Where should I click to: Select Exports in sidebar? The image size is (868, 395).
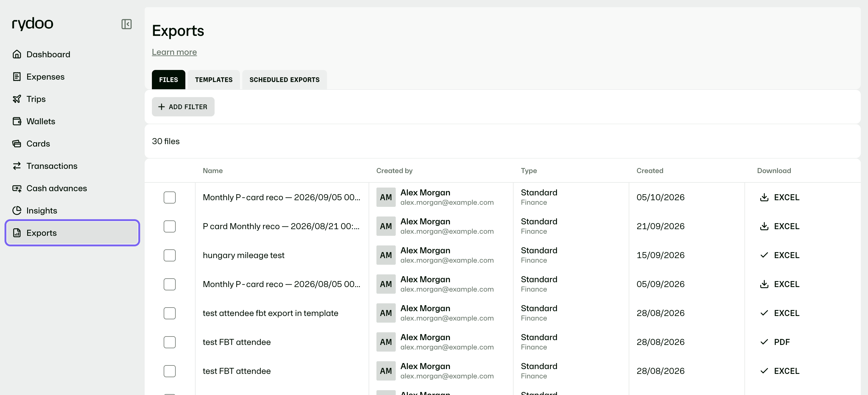click(x=72, y=232)
